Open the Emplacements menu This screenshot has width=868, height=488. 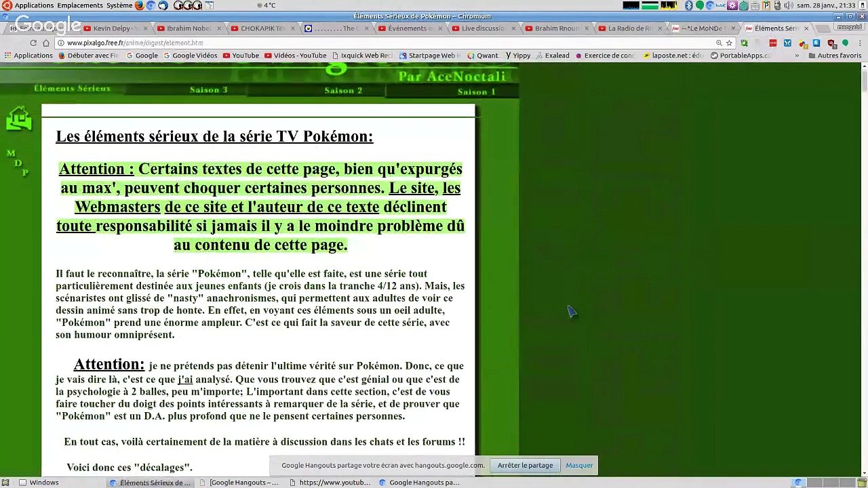[x=80, y=5]
